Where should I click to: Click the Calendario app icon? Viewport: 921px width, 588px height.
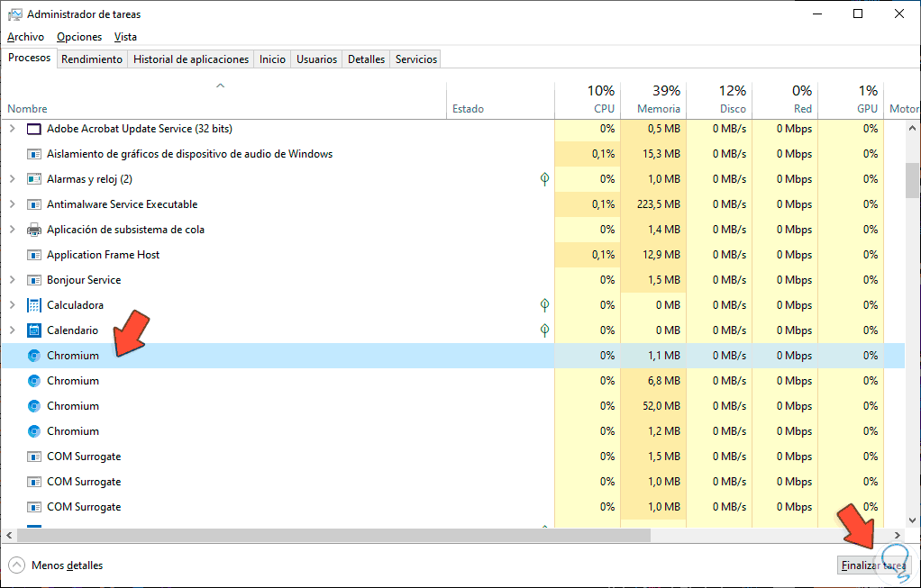[x=34, y=330]
